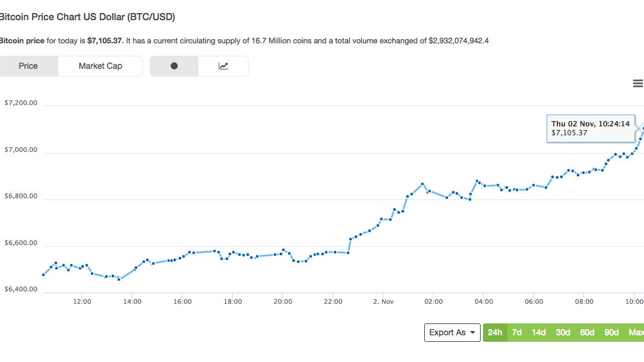
Task: Switch to dot scatter chart view
Action: click(174, 66)
